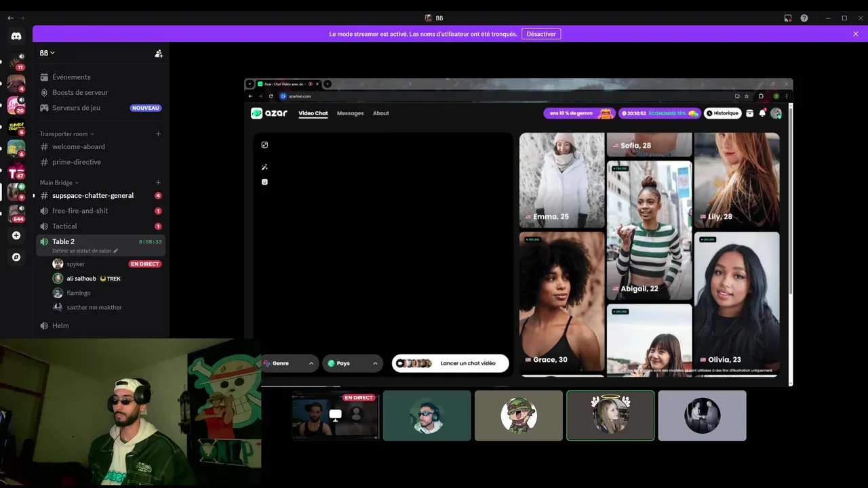Image resolution: width=868 pixels, height=488 pixels.
Task: Select the EN DIRECT stream tile
Action: tap(335, 415)
